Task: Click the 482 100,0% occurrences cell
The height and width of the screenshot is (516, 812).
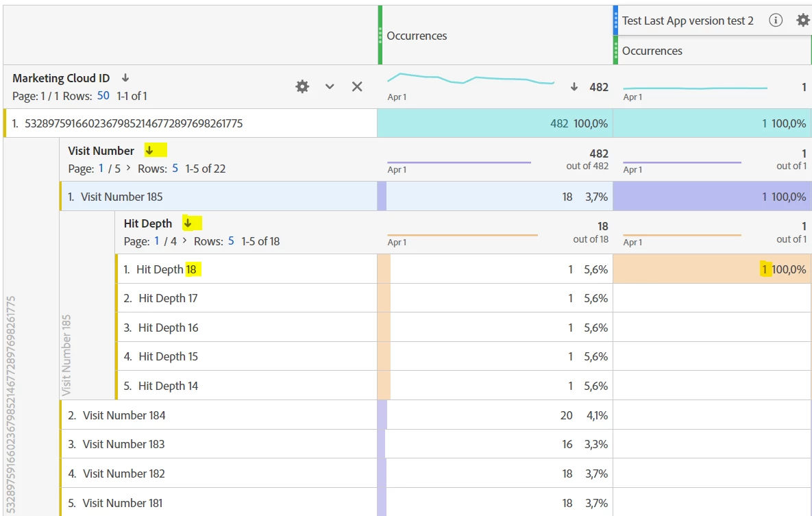Action: pyautogui.click(x=495, y=123)
